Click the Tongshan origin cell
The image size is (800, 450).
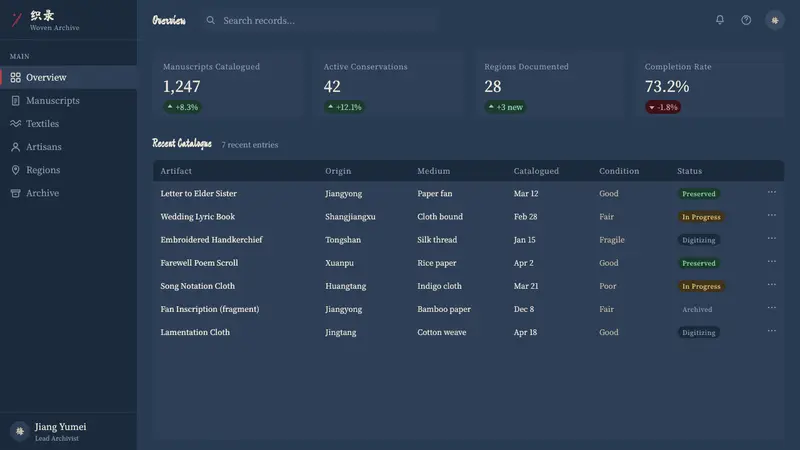pyautogui.click(x=343, y=239)
